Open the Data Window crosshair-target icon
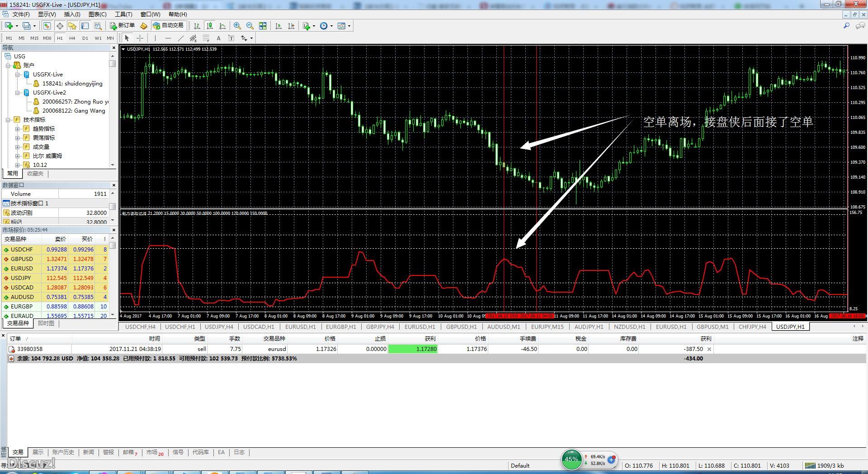 [x=60, y=26]
